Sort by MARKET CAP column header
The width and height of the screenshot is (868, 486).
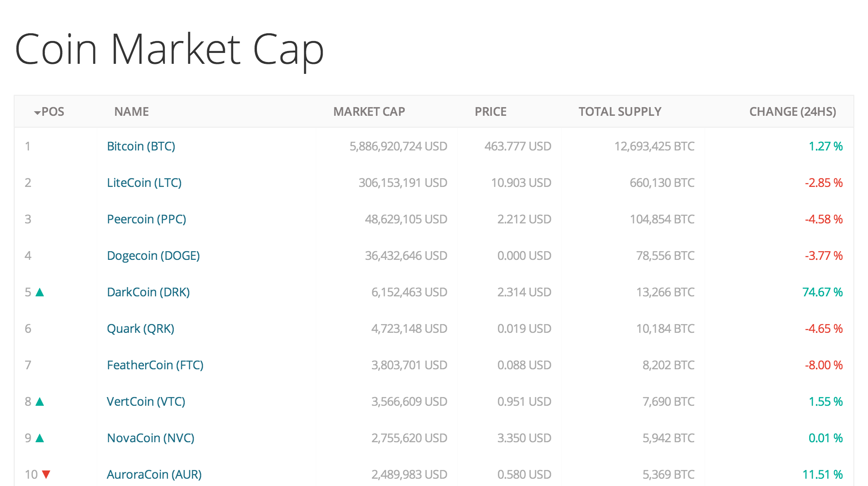click(369, 112)
